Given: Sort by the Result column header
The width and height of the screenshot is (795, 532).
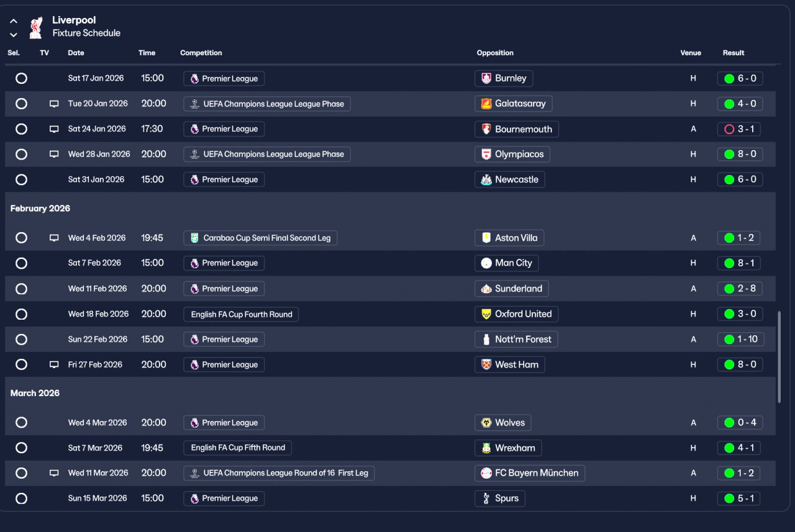Looking at the screenshot, I should [733, 53].
